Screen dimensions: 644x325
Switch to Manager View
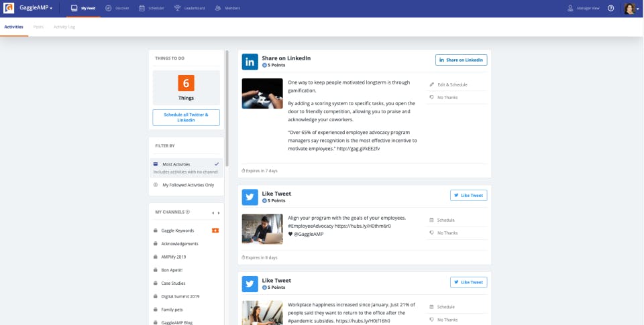pos(583,8)
